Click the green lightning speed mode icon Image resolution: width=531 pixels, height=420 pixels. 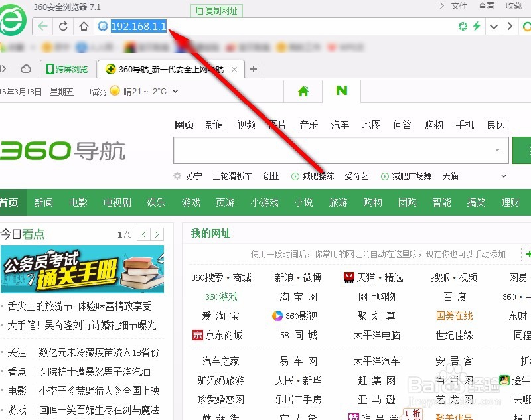tap(477, 26)
